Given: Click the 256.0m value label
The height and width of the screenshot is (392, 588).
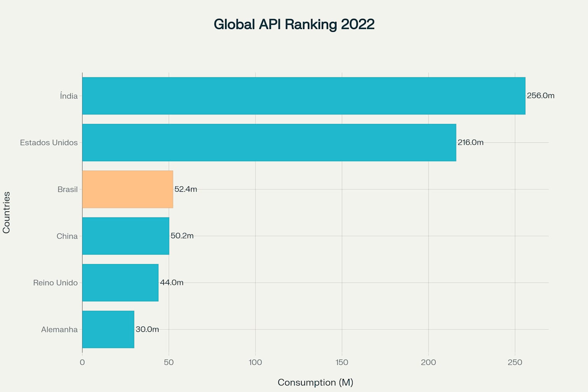Looking at the screenshot, I should pos(541,95).
